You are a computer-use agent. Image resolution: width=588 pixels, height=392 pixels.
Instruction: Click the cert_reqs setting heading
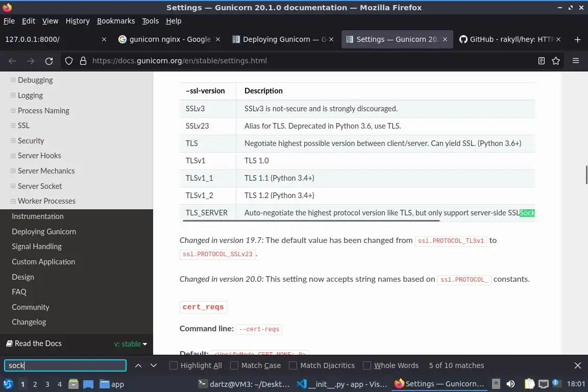tap(203, 307)
